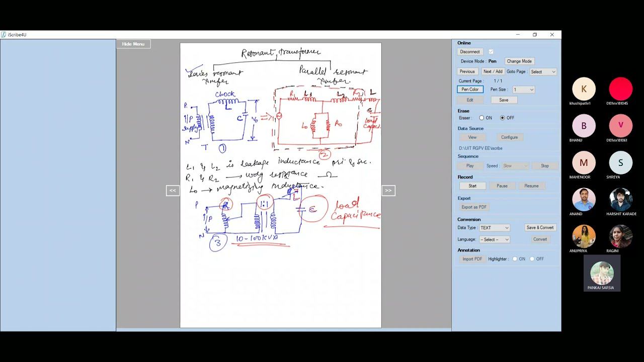Click RAGINI participant photo
Screen dimensions: 644x362
point(621,236)
